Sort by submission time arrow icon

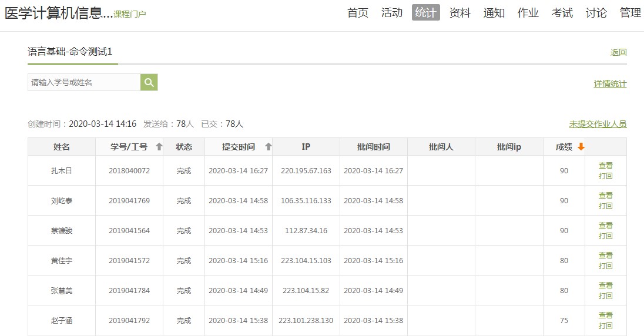point(269,147)
